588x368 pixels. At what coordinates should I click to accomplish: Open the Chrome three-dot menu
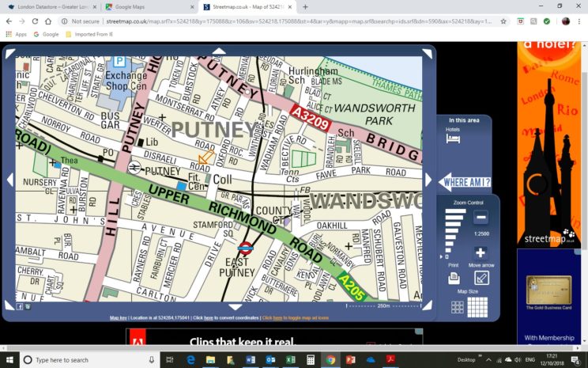[x=579, y=21]
